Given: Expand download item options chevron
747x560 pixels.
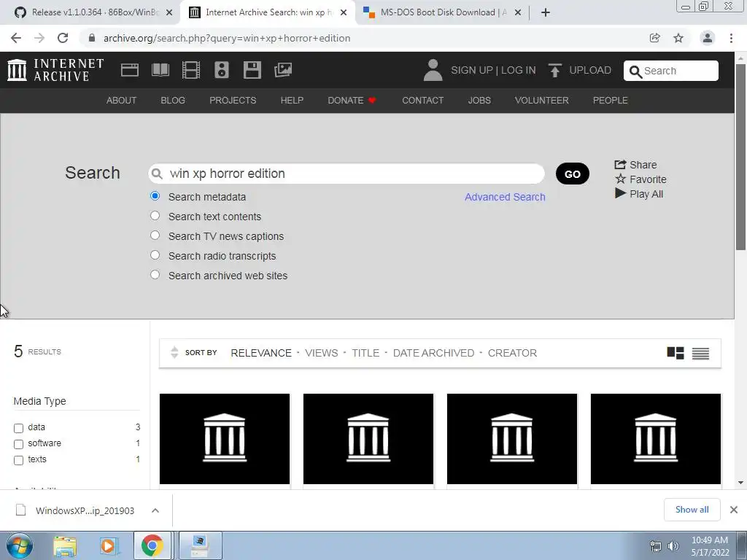Looking at the screenshot, I should click(x=155, y=510).
